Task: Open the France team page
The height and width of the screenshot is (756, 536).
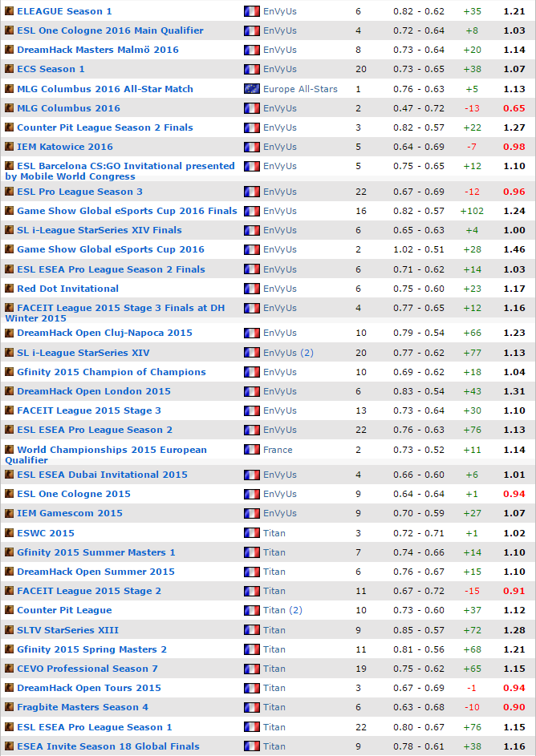Action: [x=278, y=450]
